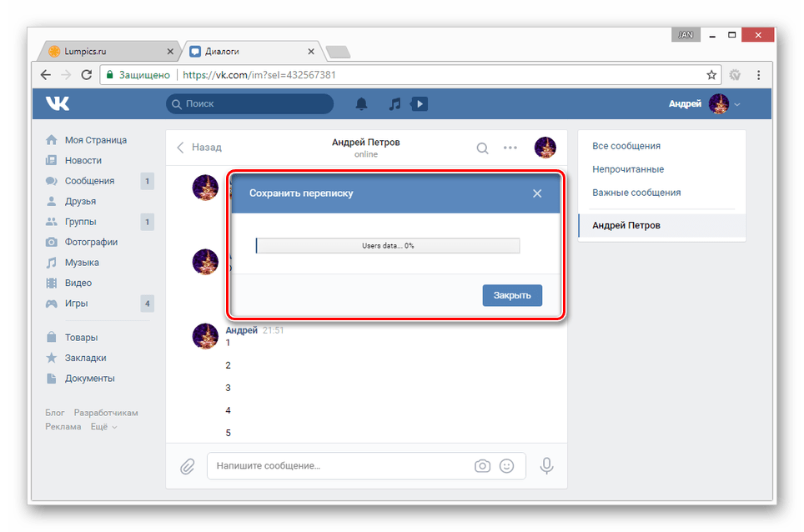804x532 pixels.
Task: Close the Сохранить переписку dialog with X
Action: (537, 193)
